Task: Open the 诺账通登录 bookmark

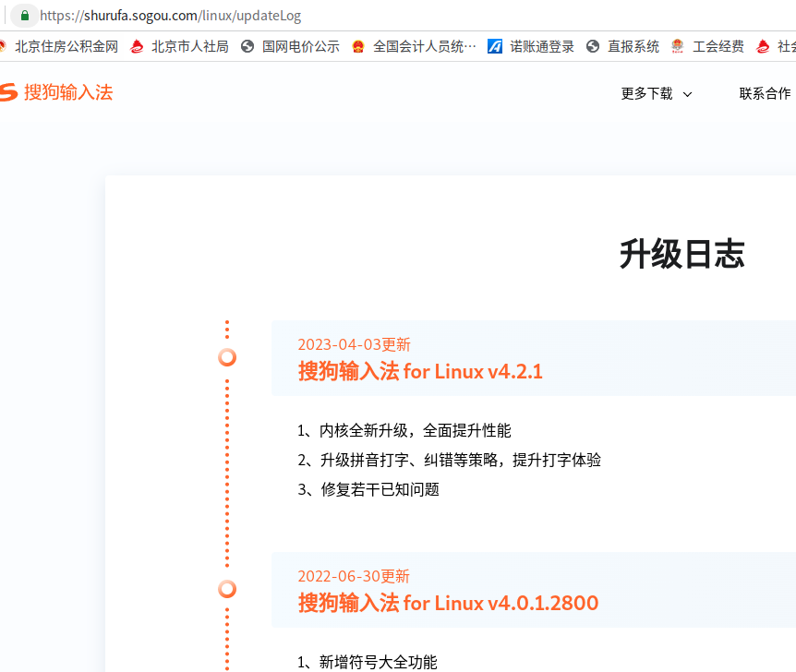Action: (542, 47)
